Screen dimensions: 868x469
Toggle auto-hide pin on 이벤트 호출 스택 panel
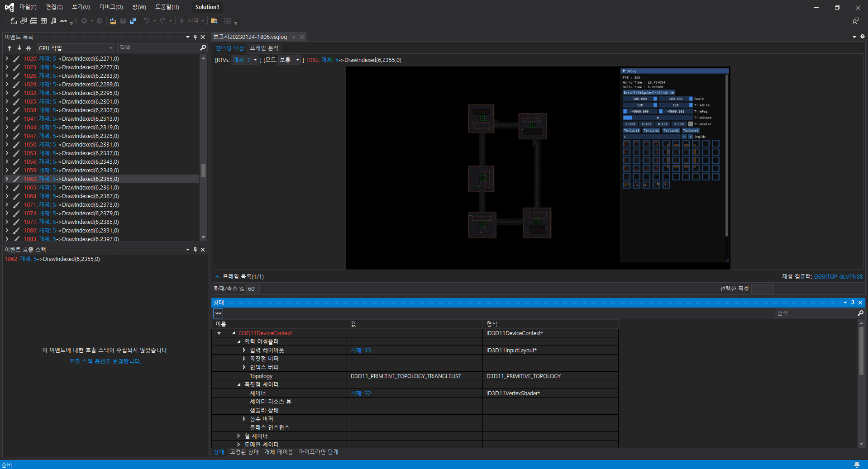point(195,250)
